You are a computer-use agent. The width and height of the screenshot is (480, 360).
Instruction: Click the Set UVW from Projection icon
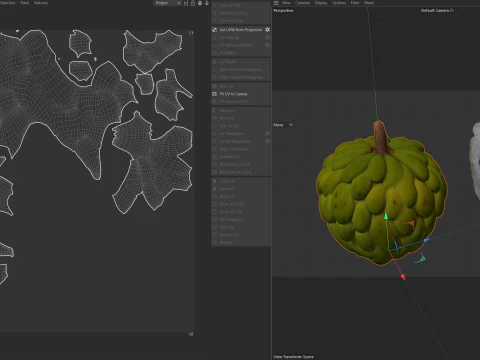pos(215,30)
